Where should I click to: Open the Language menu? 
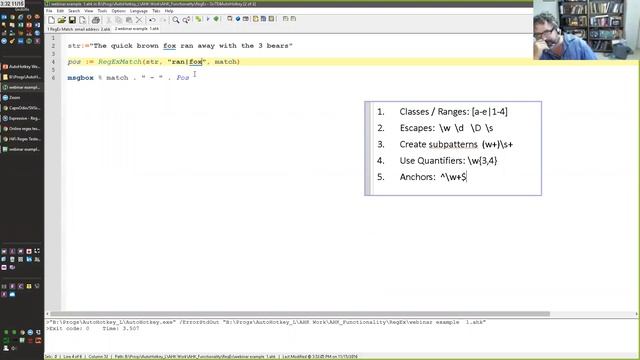tap(138, 11)
